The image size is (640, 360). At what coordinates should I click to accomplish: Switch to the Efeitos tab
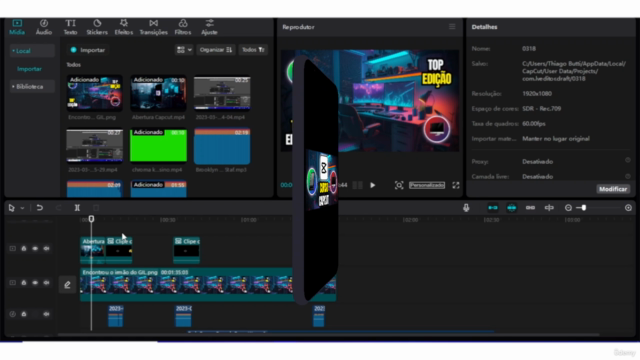pos(124,27)
